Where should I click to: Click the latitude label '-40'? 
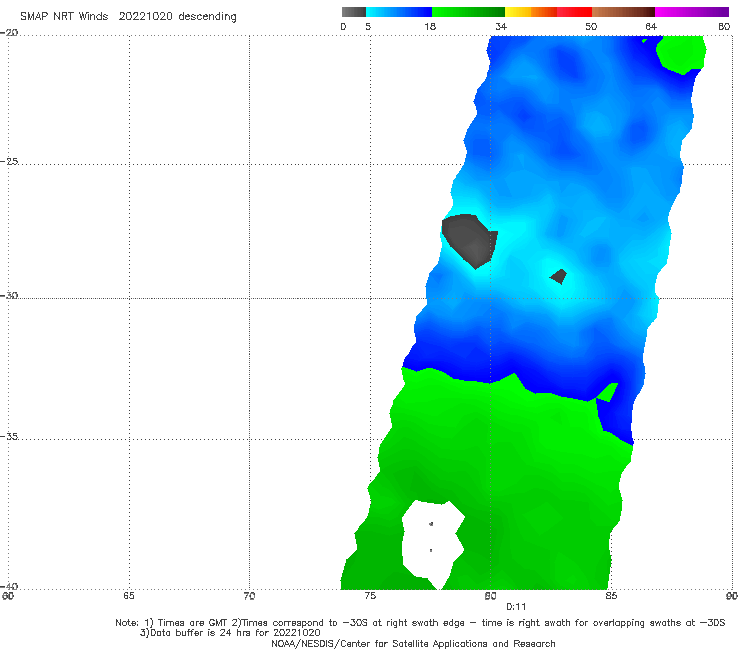(9, 586)
